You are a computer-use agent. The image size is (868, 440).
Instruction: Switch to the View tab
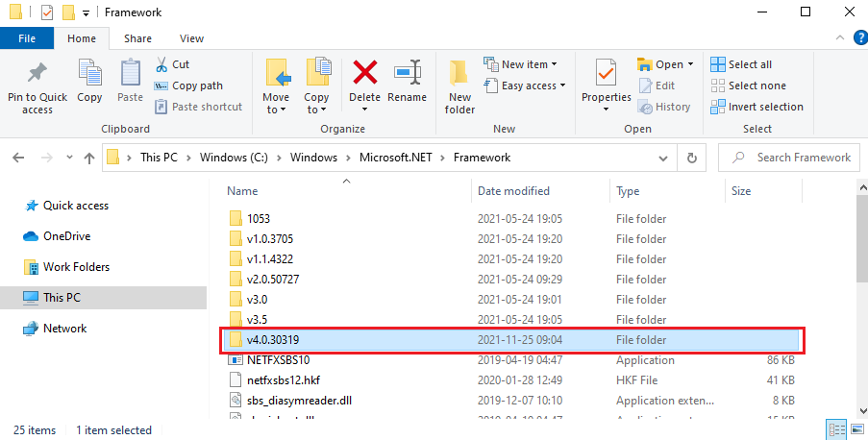[191, 38]
